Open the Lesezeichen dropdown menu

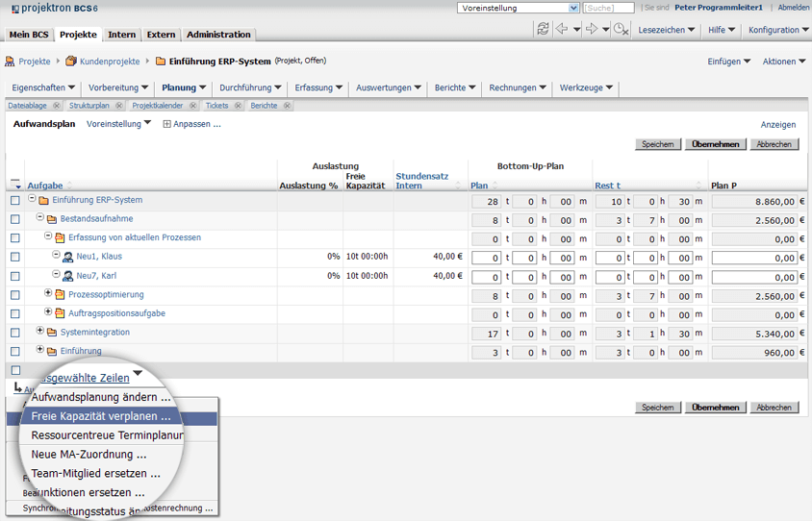pos(666,30)
